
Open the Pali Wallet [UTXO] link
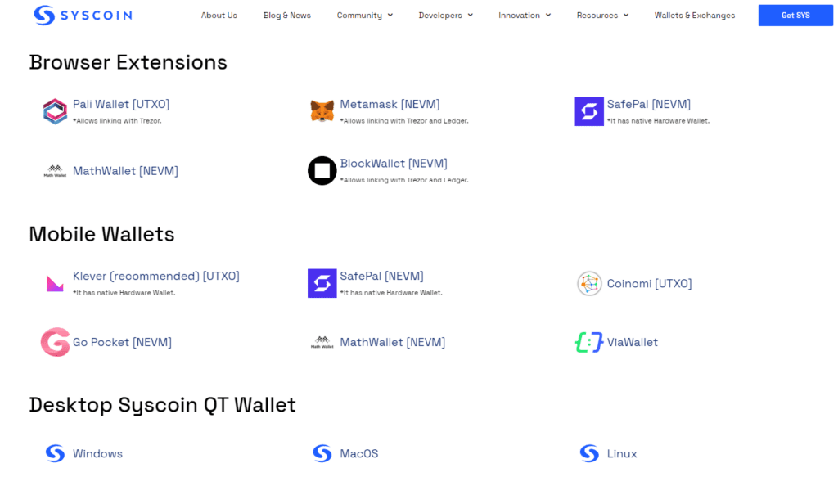(121, 104)
